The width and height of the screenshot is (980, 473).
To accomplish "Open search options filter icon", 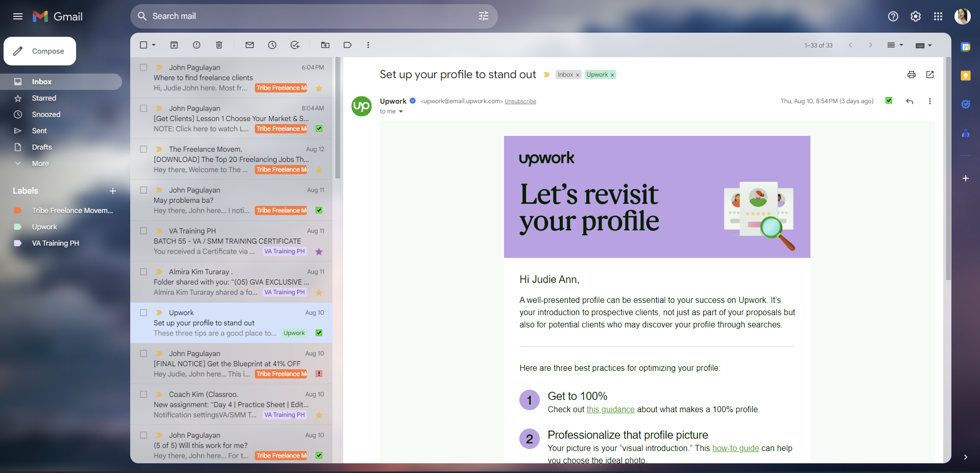I will click(483, 16).
